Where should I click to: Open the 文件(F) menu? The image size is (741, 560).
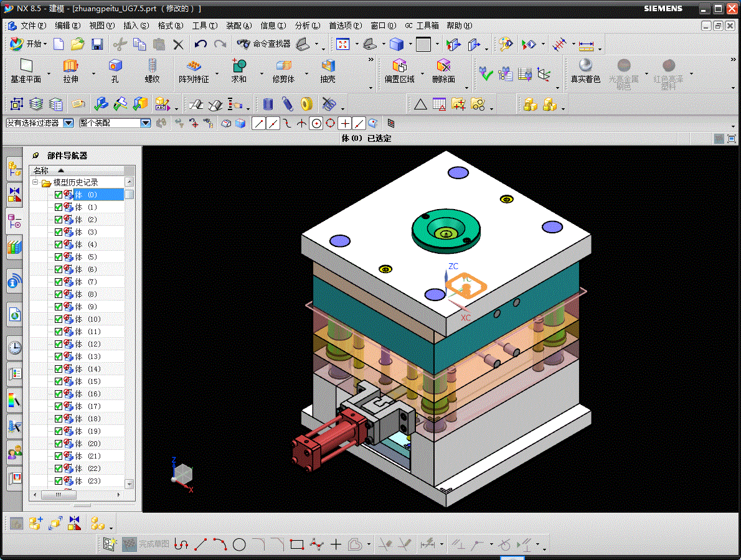coord(33,26)
